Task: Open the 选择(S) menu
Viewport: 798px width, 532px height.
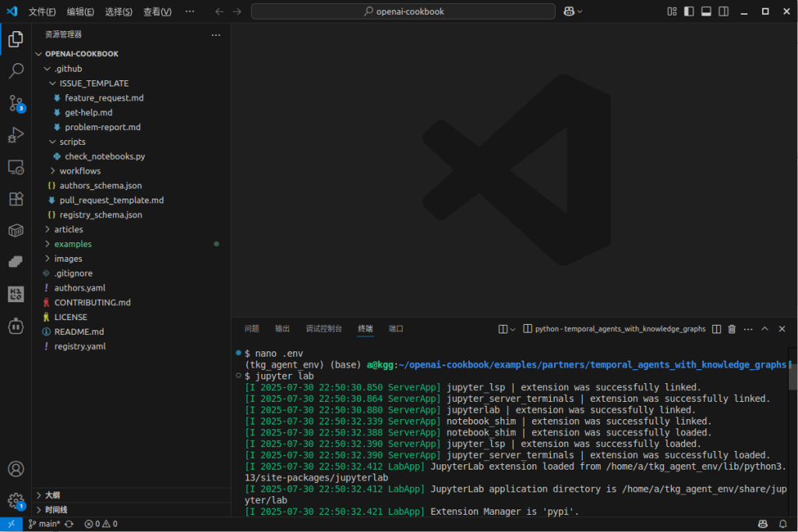Action: pos(118,11)
